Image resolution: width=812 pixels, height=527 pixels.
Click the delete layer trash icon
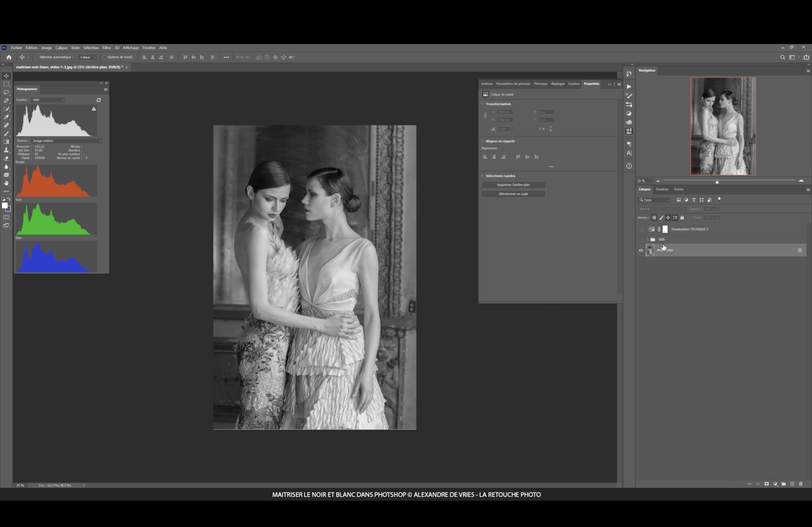[801, 484]
